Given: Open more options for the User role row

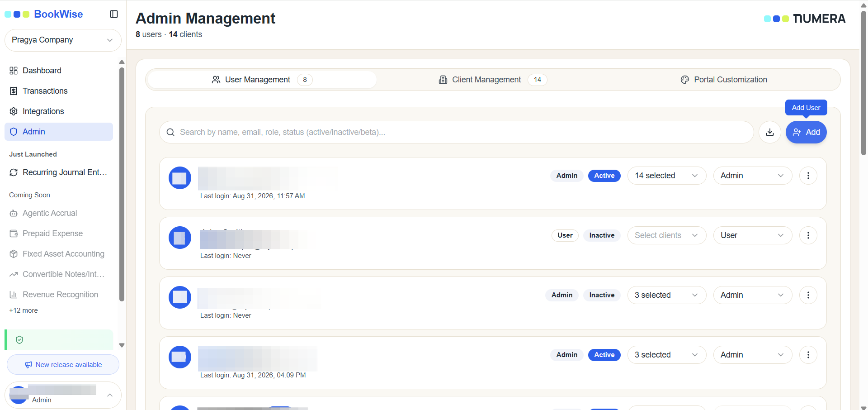Looking at the screenshot, I should (x=808, y=235).
